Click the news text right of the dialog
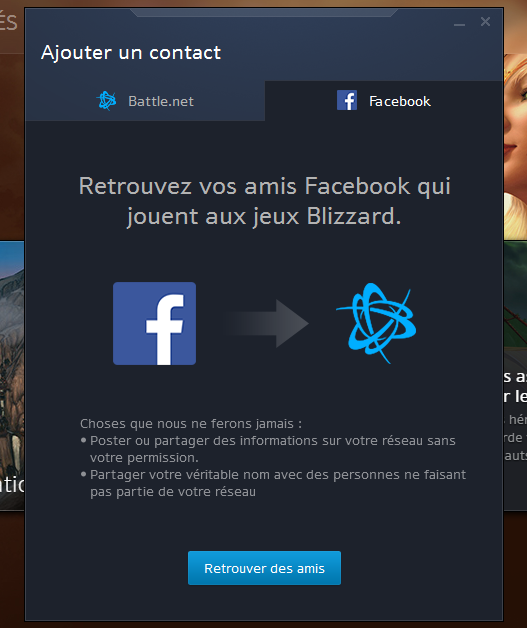 point(515,417)
